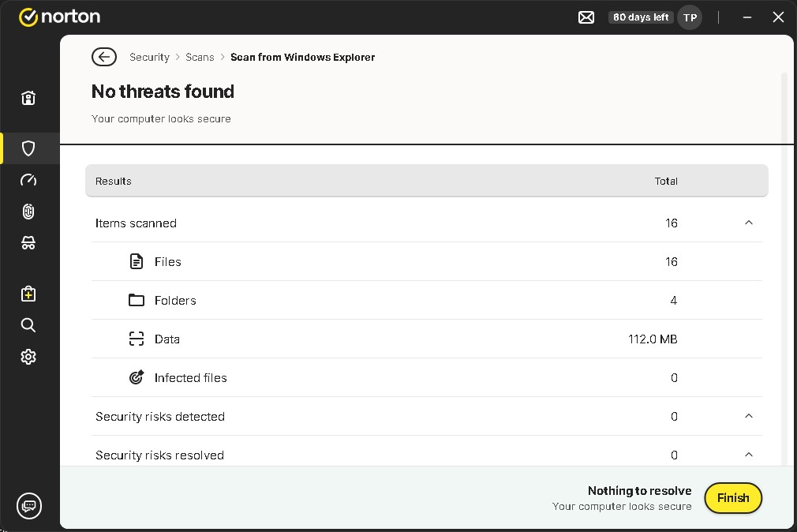Open the chat assistant icon

click(x=29, y=505)
